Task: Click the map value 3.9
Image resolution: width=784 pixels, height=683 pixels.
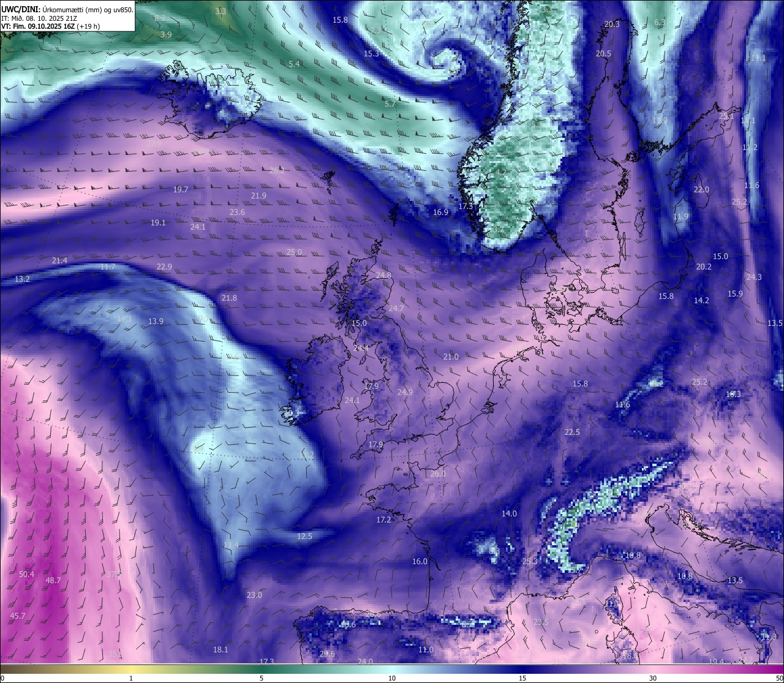Action: 166,35
